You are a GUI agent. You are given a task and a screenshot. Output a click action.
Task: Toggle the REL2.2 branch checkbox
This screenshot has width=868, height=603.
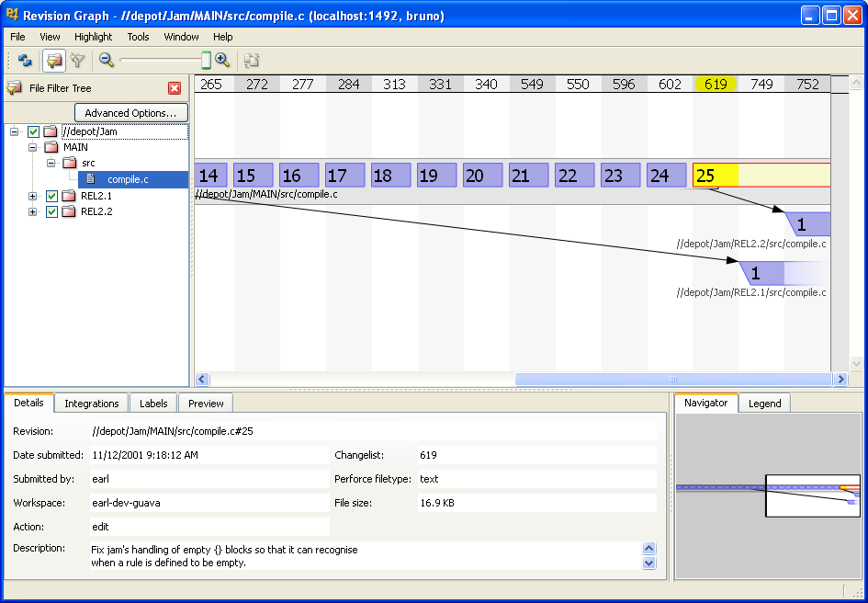point(51,211)
